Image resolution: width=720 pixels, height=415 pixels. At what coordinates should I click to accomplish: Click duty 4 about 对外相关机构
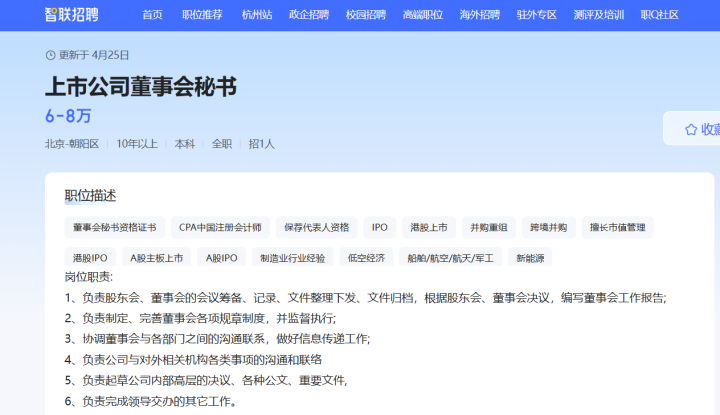tap(193, 359)
